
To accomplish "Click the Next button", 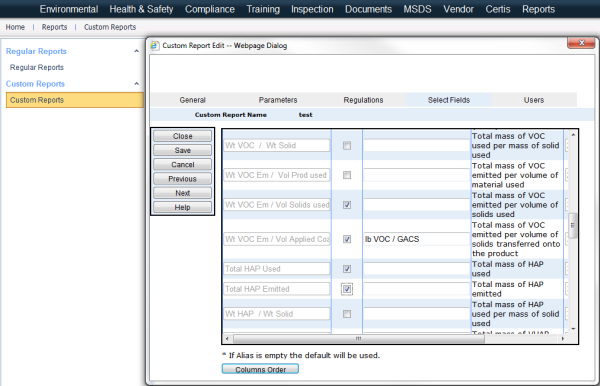I will pyautogui.click(x=183, y=193).
